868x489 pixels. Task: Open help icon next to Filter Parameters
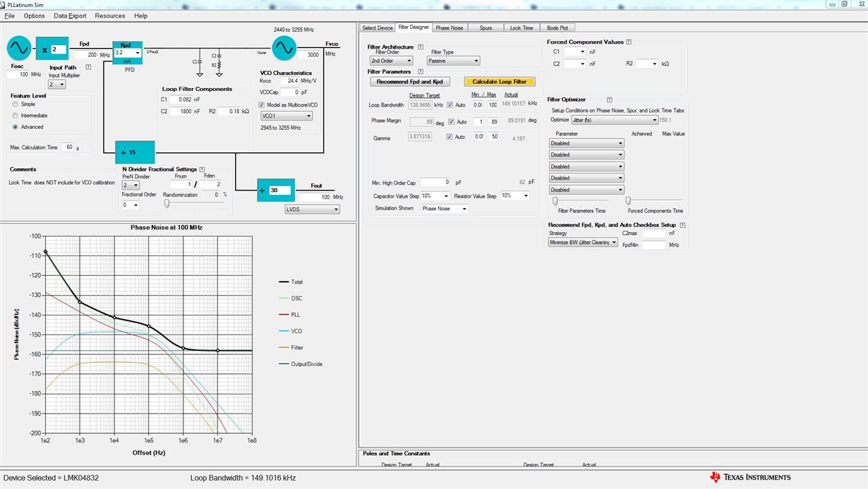420,71
